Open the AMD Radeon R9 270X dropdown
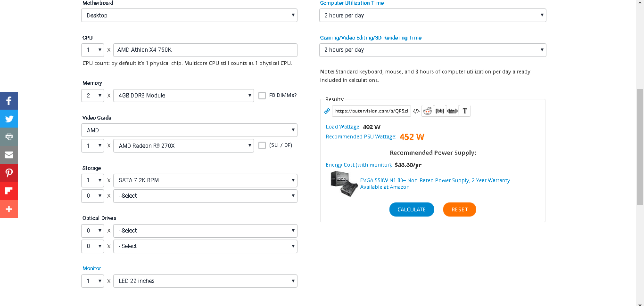644x306 pixels. click(183, 146)
